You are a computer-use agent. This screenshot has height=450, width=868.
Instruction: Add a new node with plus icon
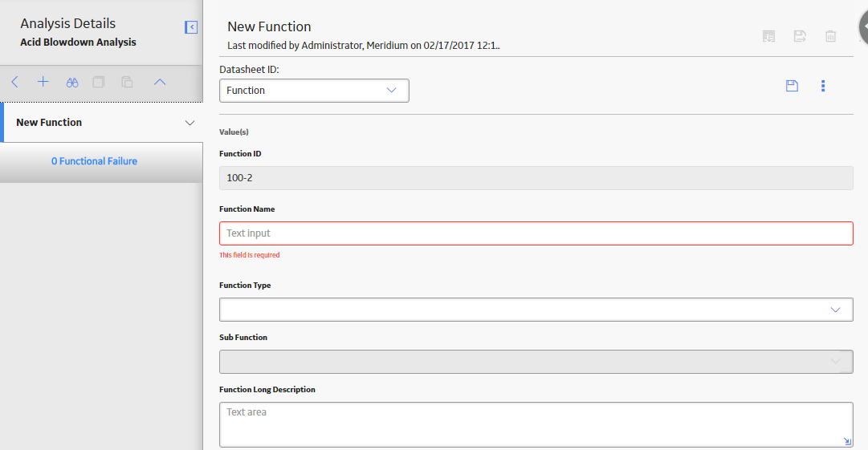coord(43,83)
